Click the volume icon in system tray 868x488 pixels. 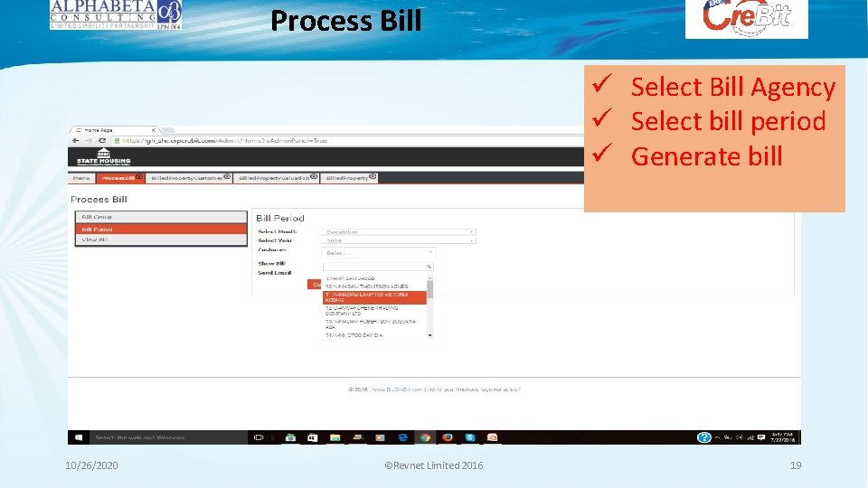tap(740, 437)
